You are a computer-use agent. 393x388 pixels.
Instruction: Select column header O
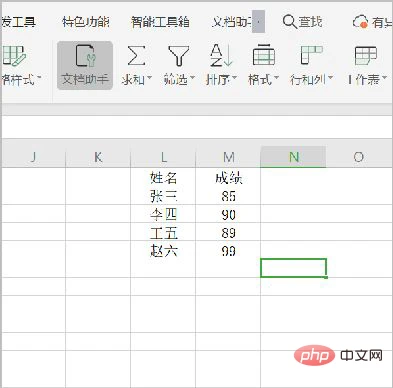359,157
